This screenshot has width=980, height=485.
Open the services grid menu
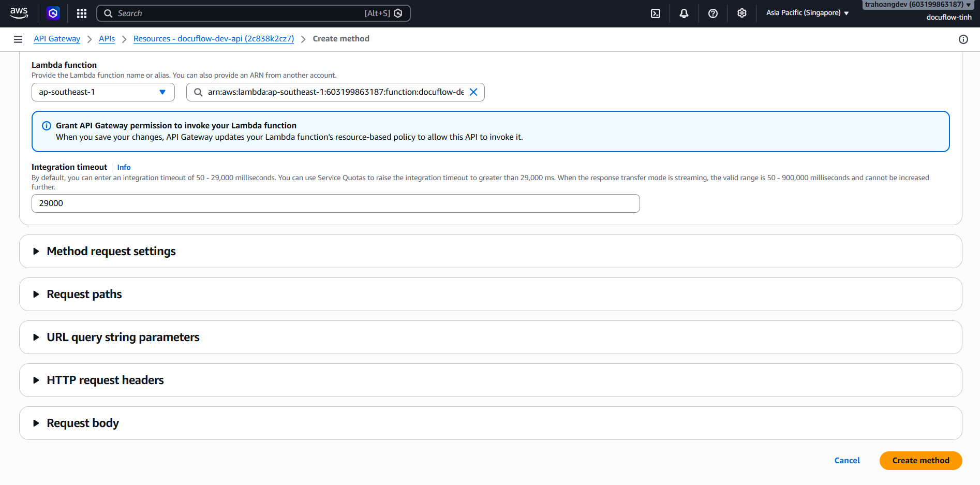[82, 13]
